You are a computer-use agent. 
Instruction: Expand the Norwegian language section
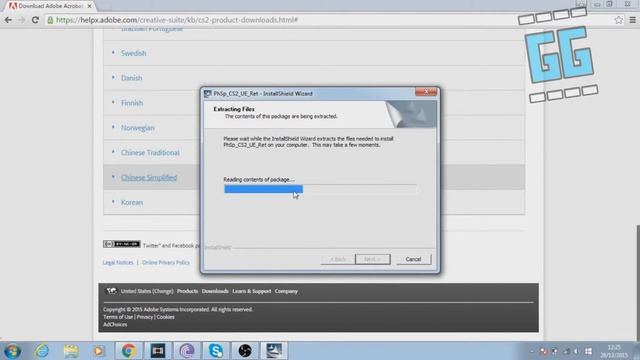coord(138,128)
